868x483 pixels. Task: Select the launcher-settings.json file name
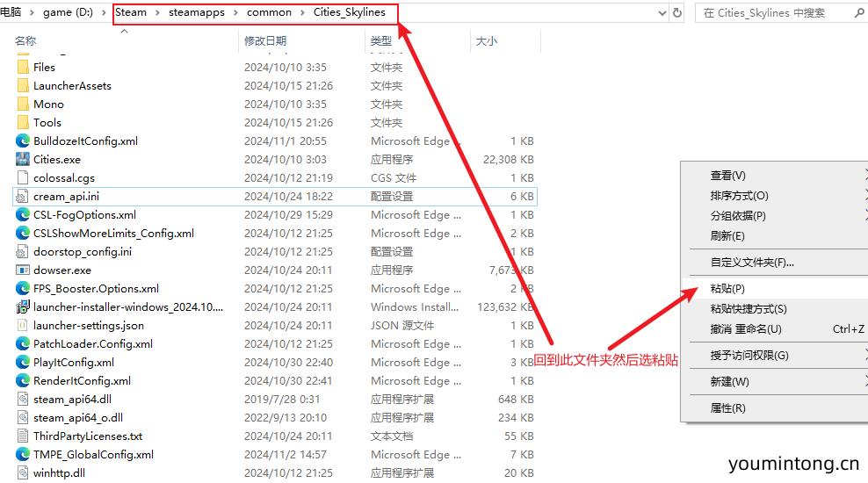pyautogui.click(x=89, y=325)
